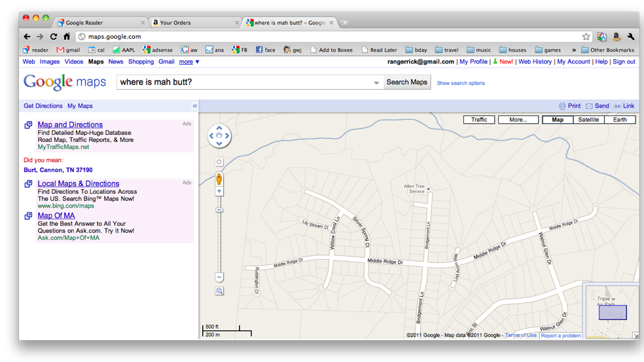Screen dimensions: 644x362
Task: Open the My Maps link
Action: point(80,106)
